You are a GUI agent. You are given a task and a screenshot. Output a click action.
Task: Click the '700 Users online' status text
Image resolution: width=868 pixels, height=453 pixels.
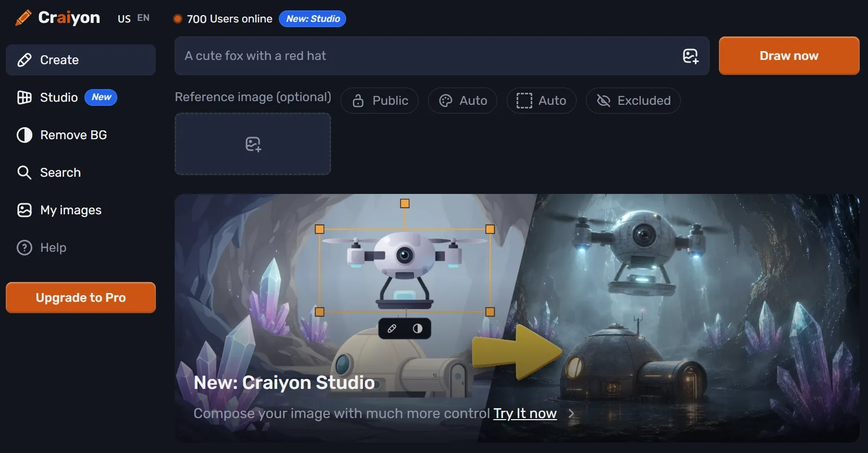pyautogui.click(x=229, y=19)
